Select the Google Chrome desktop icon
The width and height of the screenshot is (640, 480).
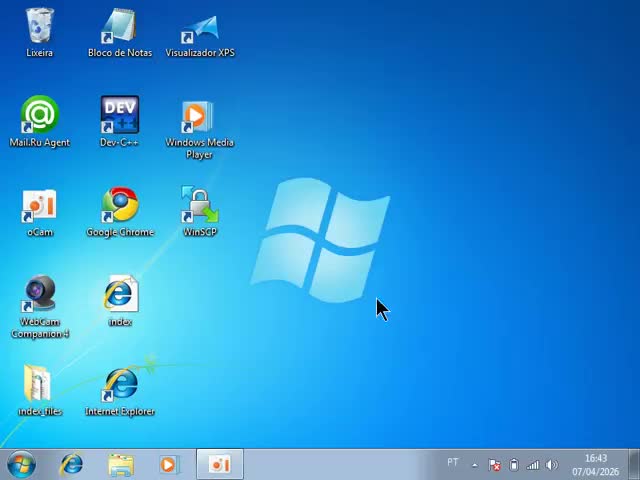120,206
